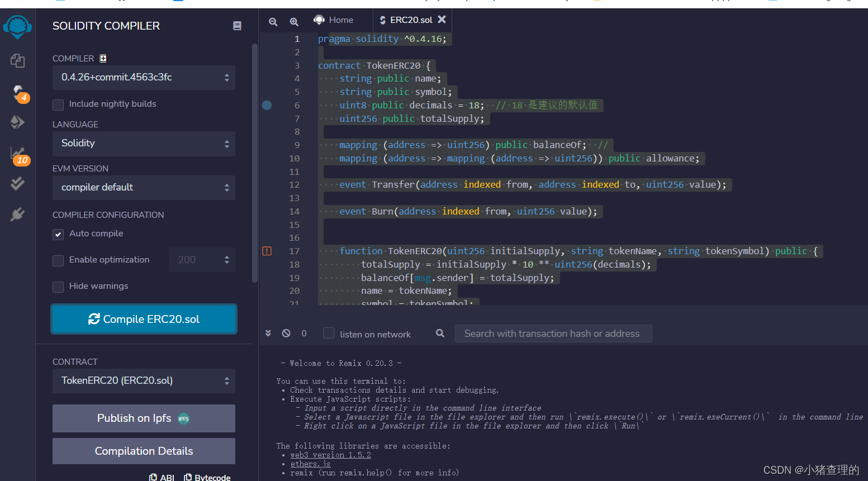Screen dimensions: 868x481
Task: Open the Plugin manager plug icon
Action: pyautogui.click(x=17, y=214)
